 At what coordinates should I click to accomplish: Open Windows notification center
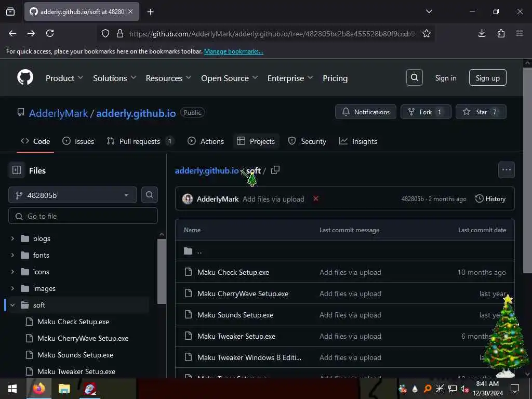tap(515, 389)
